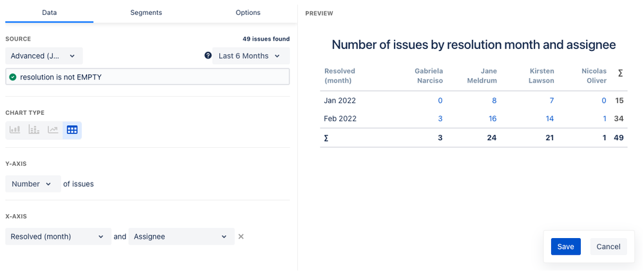Open Jan 2022 Gabriela Narciso value 0
This screenshot has width=644, height=271.
tap(440, 101)
